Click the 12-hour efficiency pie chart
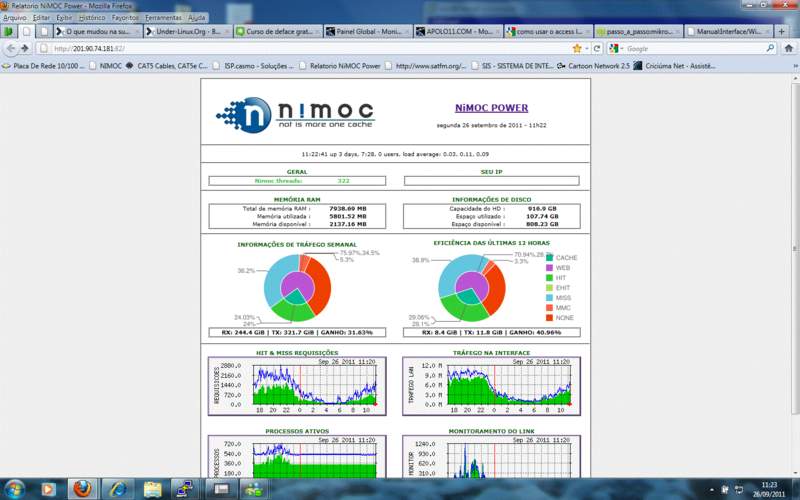Image resolution: width=800 pixels, height=500 pixels. [x=471, y=288]
